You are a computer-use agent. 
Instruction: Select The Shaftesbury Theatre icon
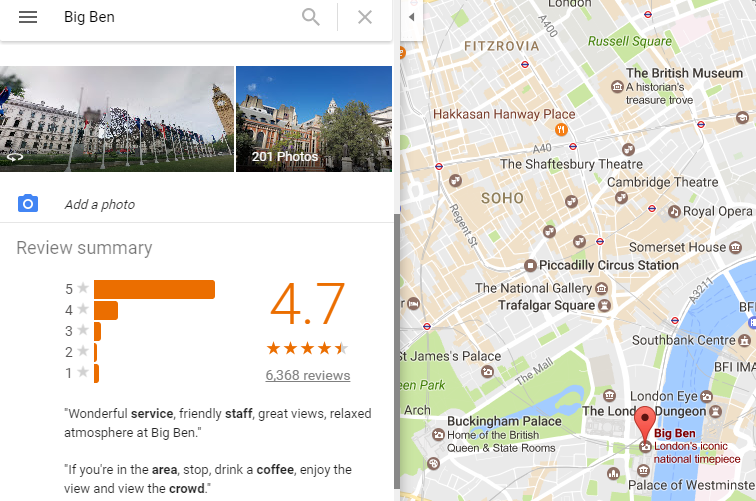[x=628, y=149]
